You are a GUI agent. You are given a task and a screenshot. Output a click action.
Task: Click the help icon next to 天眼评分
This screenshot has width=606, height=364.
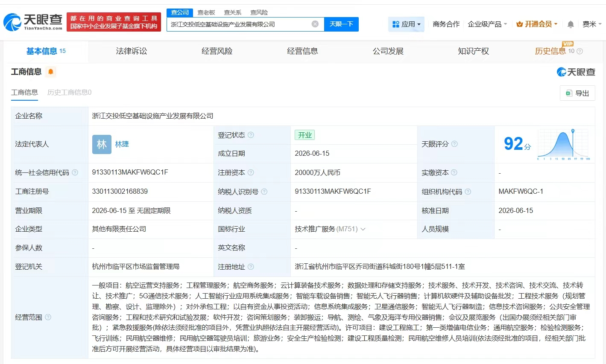454,144
